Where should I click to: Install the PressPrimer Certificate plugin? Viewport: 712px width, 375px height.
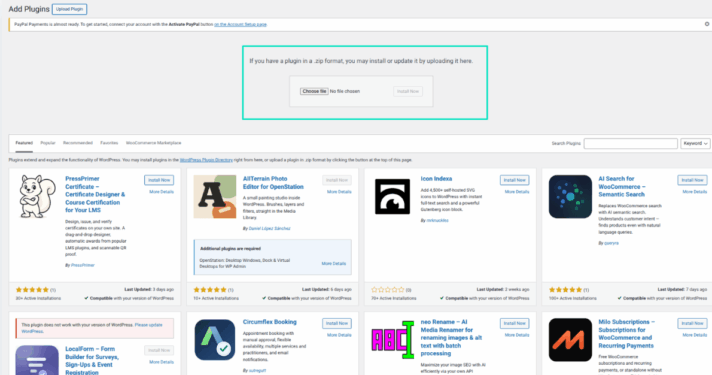(159, 180)
